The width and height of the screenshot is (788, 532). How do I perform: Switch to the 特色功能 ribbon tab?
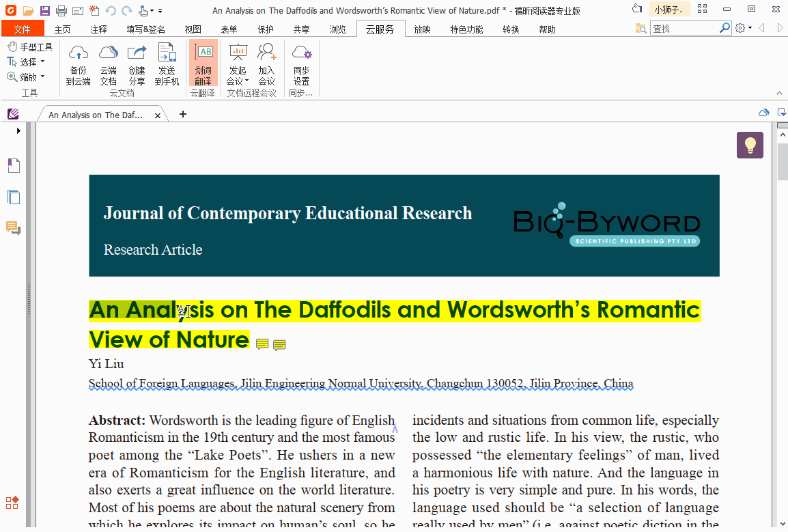coord(466,29)
